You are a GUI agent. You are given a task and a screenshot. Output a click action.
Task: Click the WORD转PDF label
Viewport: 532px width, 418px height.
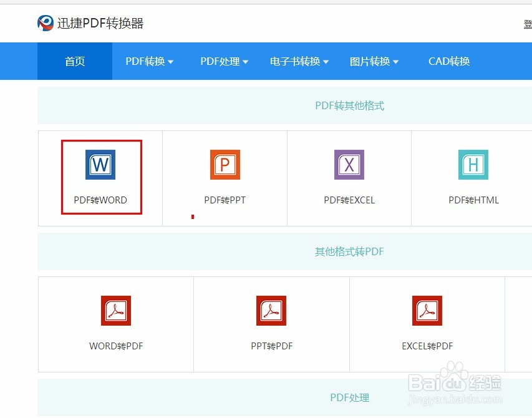116,346
